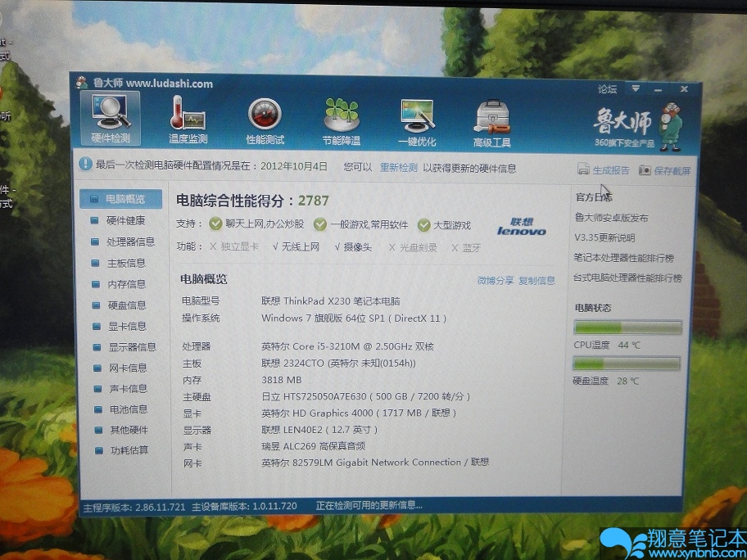Save screenshot with 保存截屏
The height and width of the screenshot is (560, 747).
672,171
